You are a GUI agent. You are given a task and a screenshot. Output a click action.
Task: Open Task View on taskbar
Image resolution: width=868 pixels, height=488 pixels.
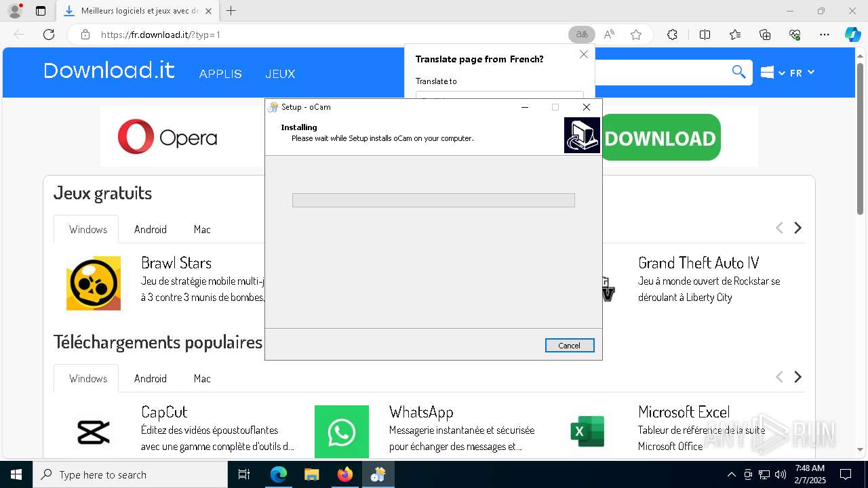[x=244, y=474]
